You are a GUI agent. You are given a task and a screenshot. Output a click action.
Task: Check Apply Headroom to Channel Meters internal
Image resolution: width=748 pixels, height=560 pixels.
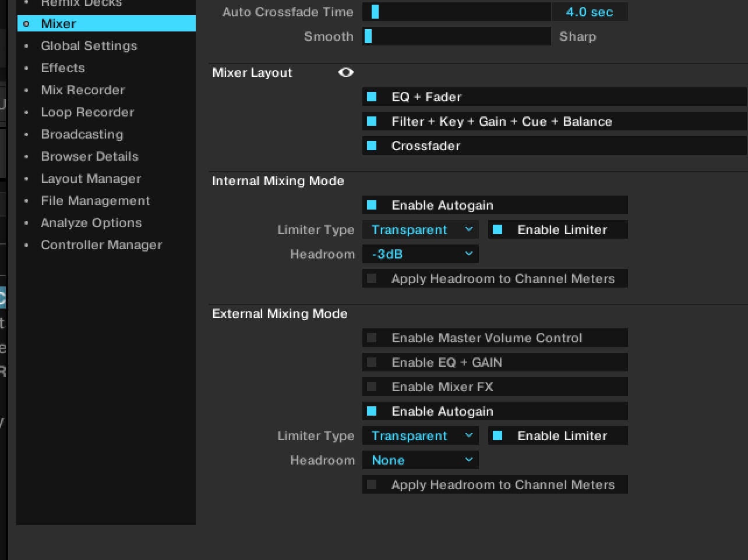[372, 279]
